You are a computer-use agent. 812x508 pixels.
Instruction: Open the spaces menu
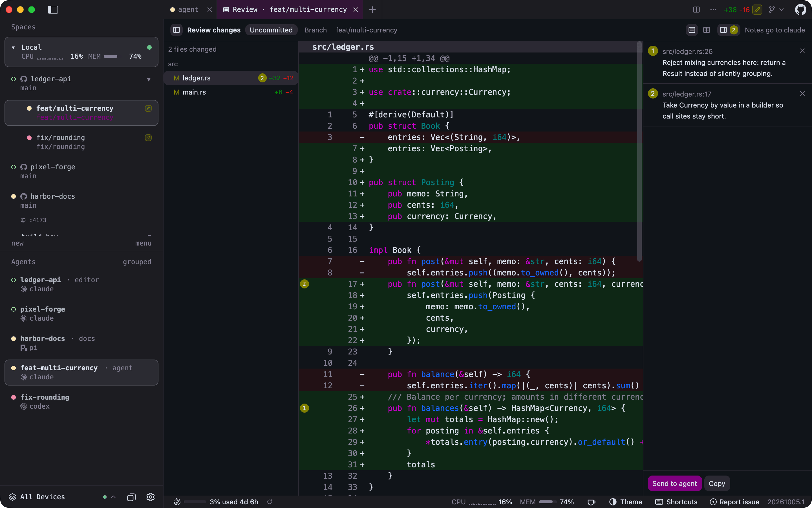point(143,244)
